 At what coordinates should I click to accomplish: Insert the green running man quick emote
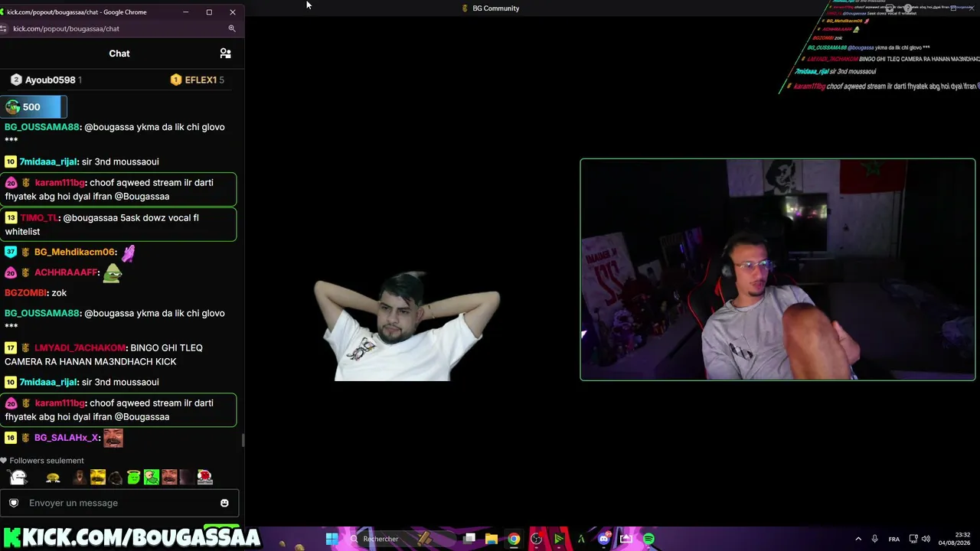point(152,478)
